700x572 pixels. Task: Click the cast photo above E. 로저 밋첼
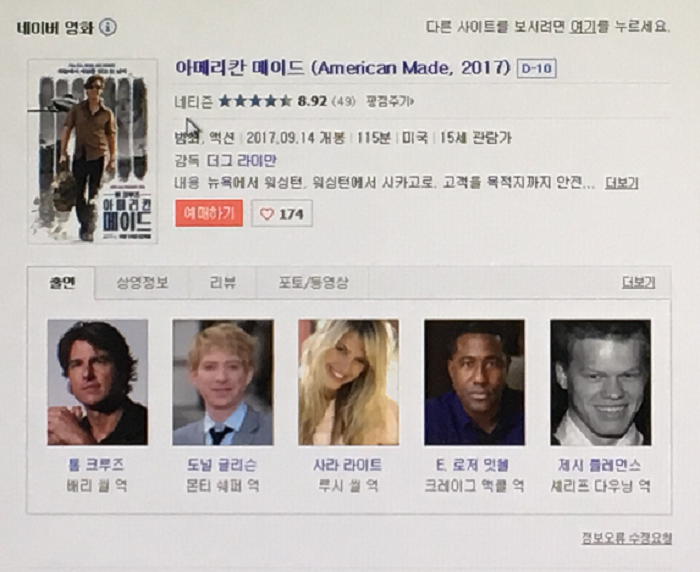[475, 382]
